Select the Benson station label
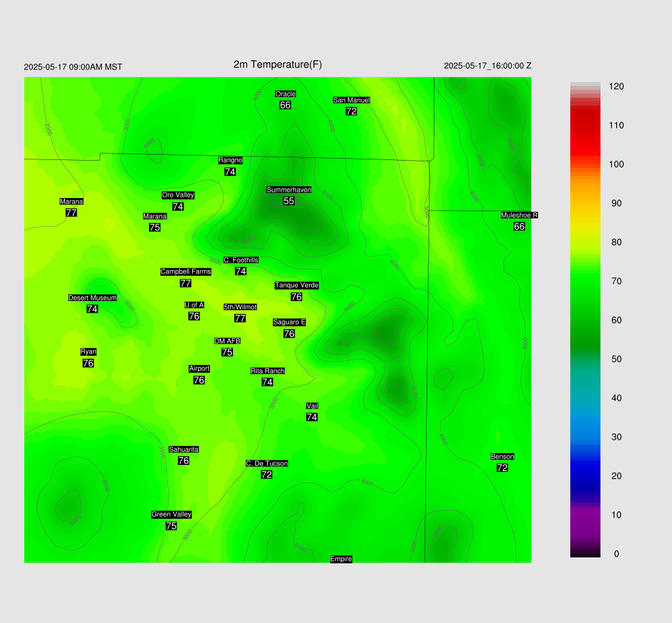672x623 pixels. 502,456
